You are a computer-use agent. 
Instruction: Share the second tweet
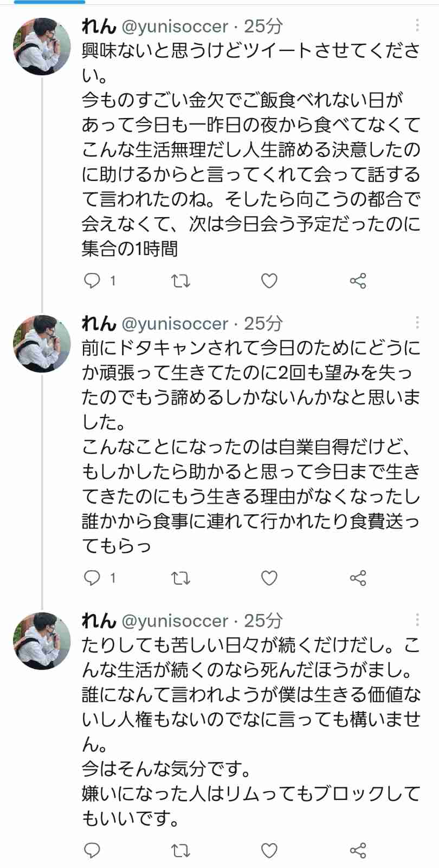[358, 578]
